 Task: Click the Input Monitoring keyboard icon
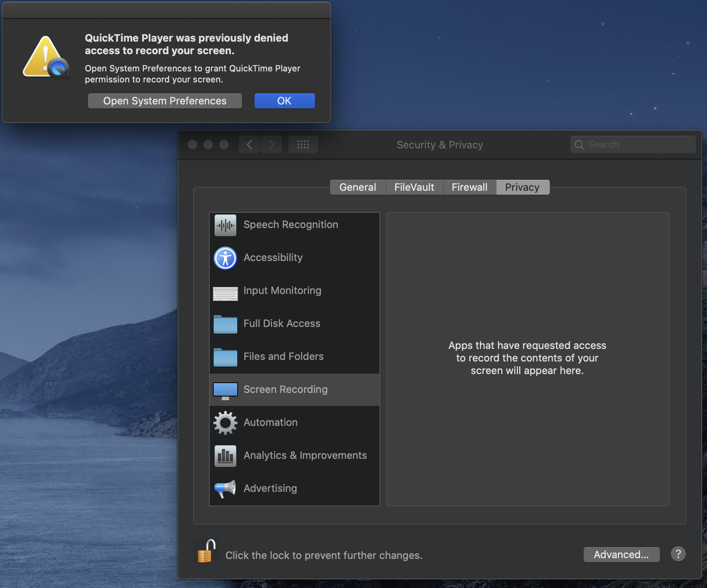coord(225,294)
